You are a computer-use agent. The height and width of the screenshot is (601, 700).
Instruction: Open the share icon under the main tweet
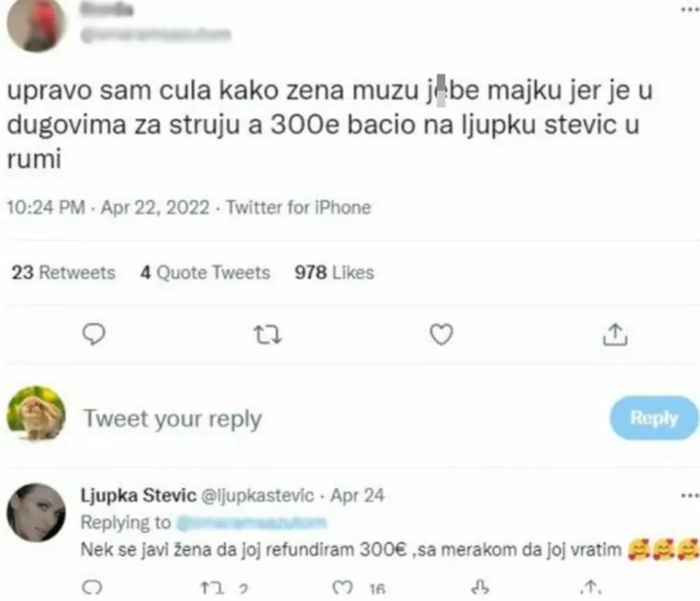616,335
